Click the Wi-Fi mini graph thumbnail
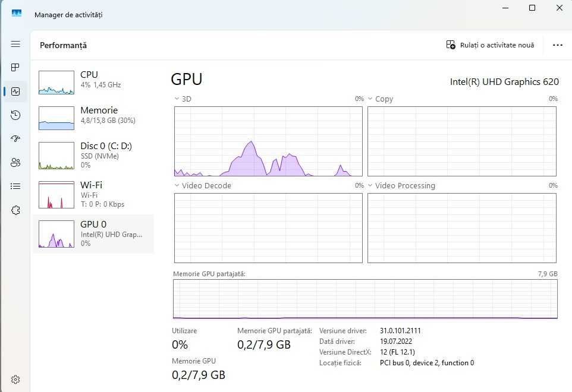 tap(56, 195)
